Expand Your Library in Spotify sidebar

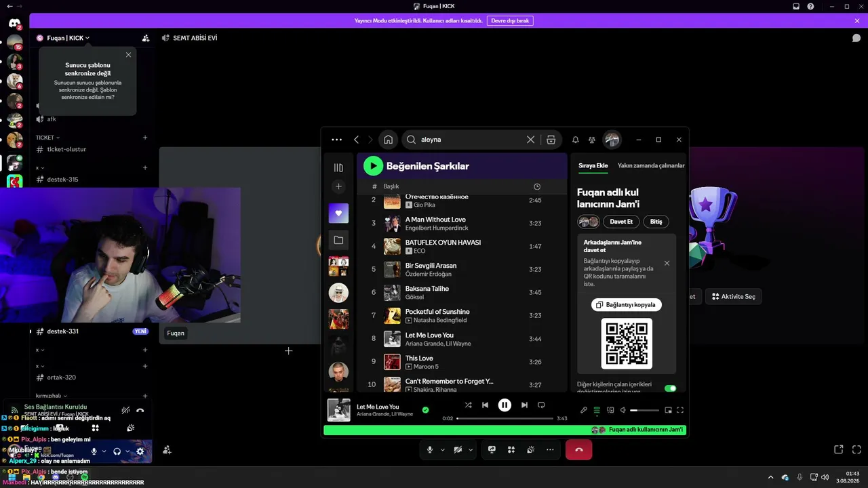(x=338, y=167)
